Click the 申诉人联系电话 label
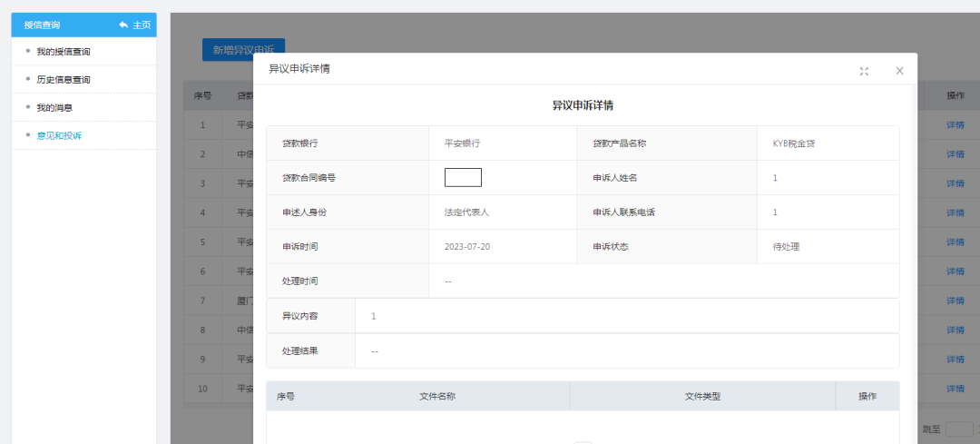980x444 pixels. click(623, 212)
